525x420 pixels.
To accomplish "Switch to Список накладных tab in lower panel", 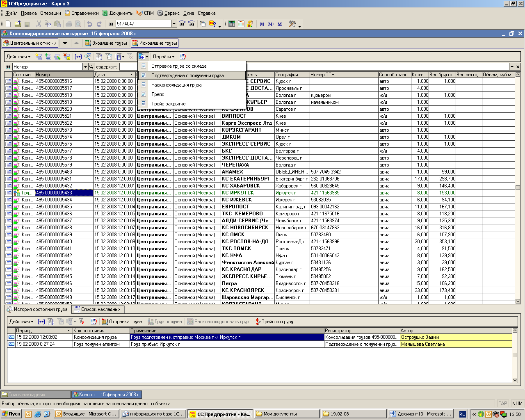I will pos(97,309).
